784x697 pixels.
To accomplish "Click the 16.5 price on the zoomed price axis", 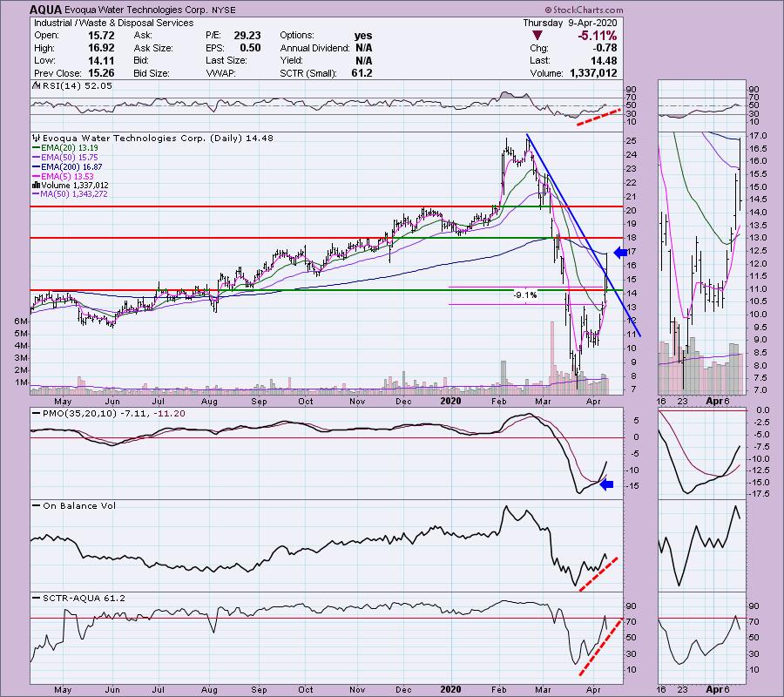I will point(758,148).
